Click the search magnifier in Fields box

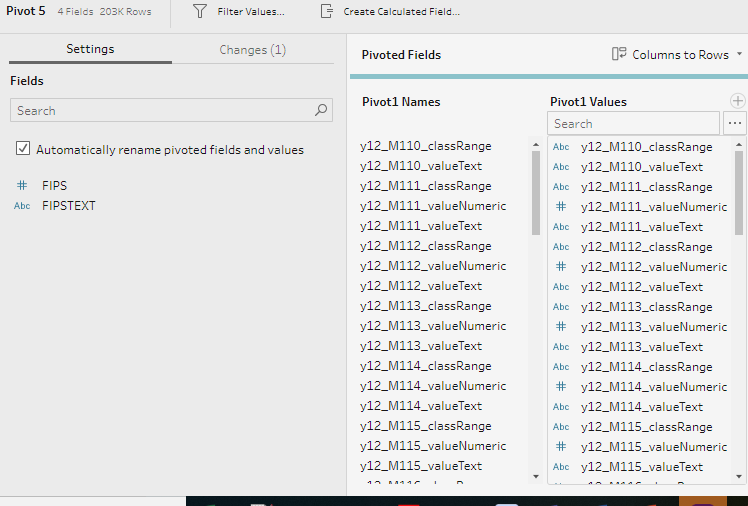pyautogui.click(x=321, y=110)
